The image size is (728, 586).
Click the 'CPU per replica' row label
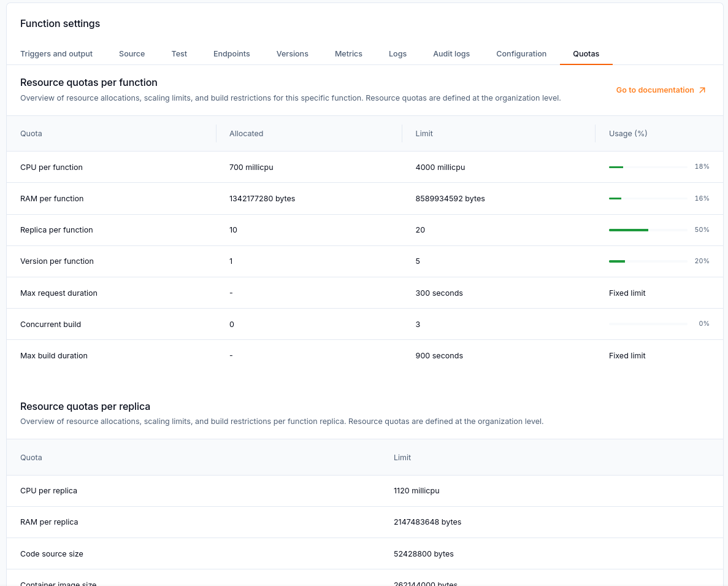pos(48,491)
